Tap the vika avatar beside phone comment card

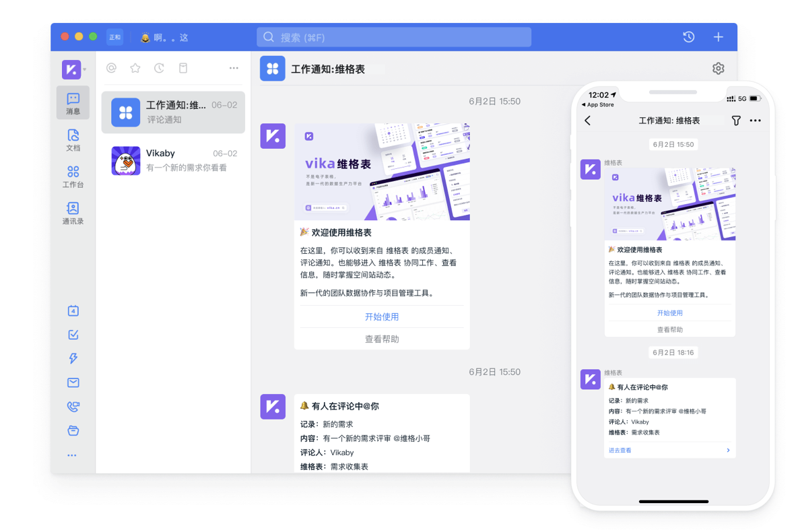pos(591,380)
